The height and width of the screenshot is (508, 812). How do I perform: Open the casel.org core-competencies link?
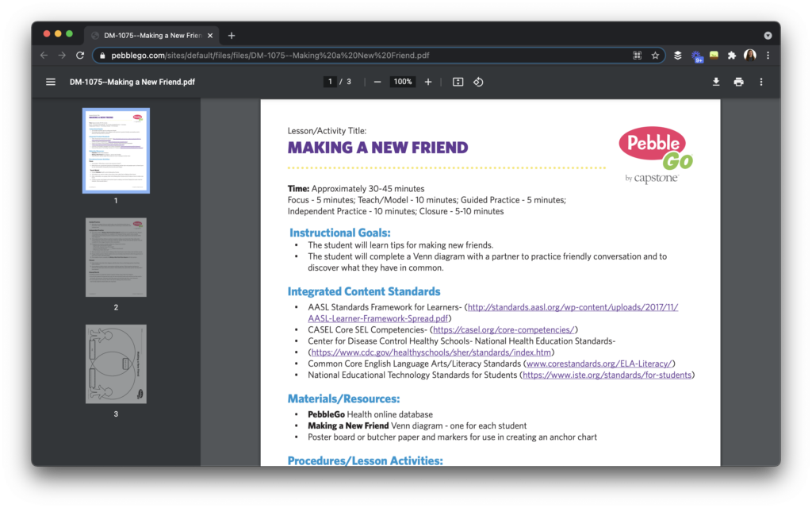(x=504, y=329)
